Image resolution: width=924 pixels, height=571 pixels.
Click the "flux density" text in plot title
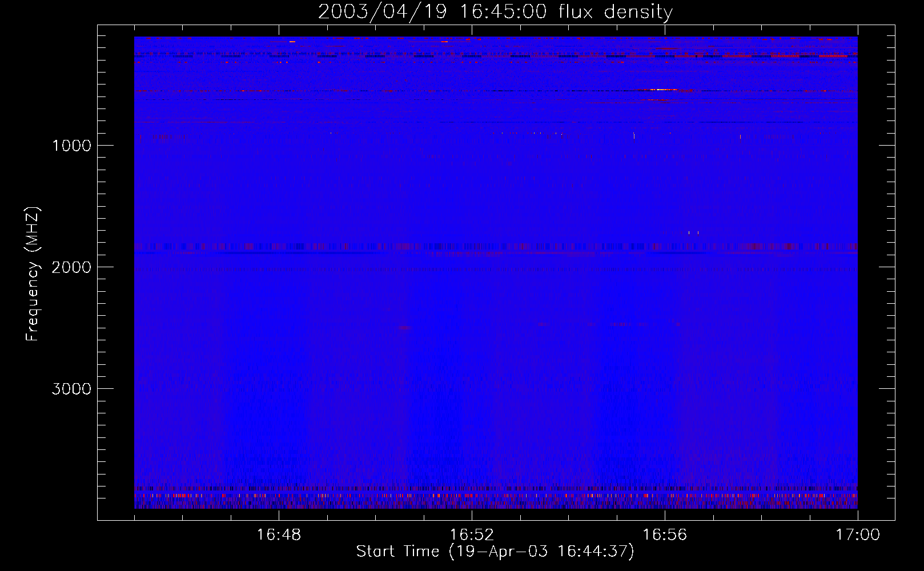[x=616, y=12]
